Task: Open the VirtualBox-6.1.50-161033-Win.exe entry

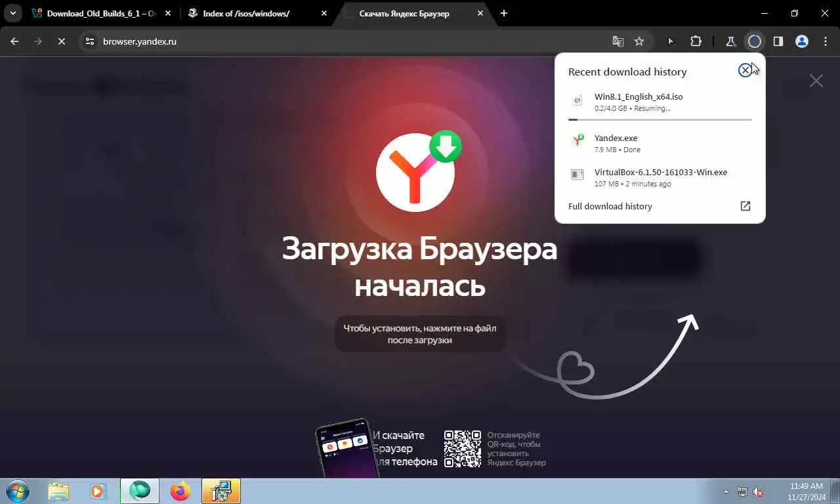Action: click(x=660, y=177)
